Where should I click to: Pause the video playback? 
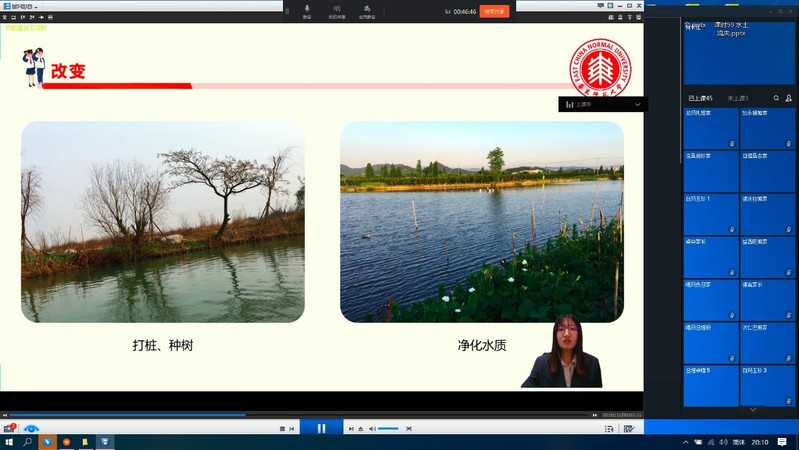coord(321,428)
